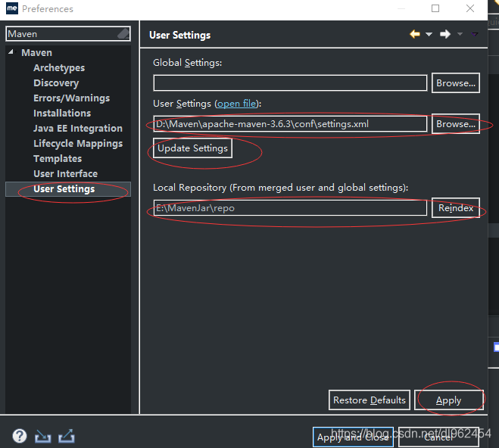The width and height of the screenshot is (499, 448).
Task: Open the Discovery preference page
Action: click(x=56, y=83)
